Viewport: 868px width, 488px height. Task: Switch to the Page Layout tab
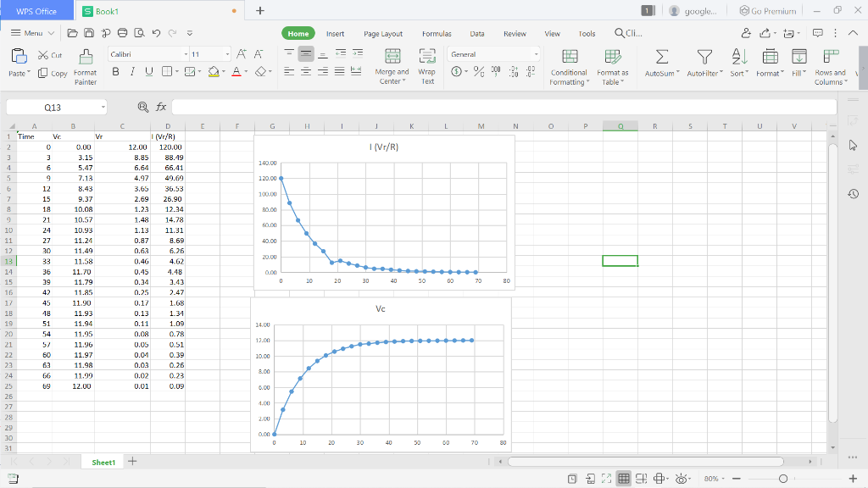(x=383, y=34)
